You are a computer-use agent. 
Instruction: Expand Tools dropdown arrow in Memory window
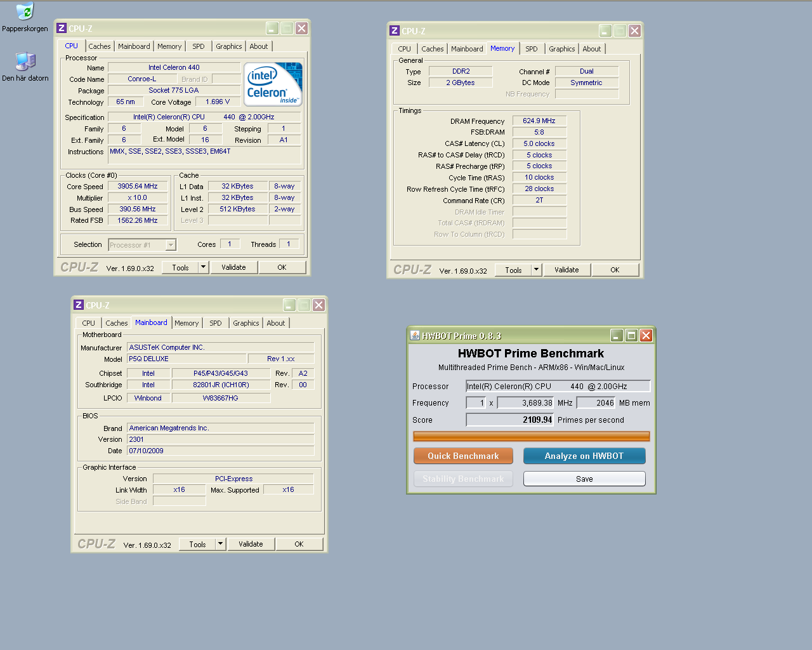coord(537,270)
